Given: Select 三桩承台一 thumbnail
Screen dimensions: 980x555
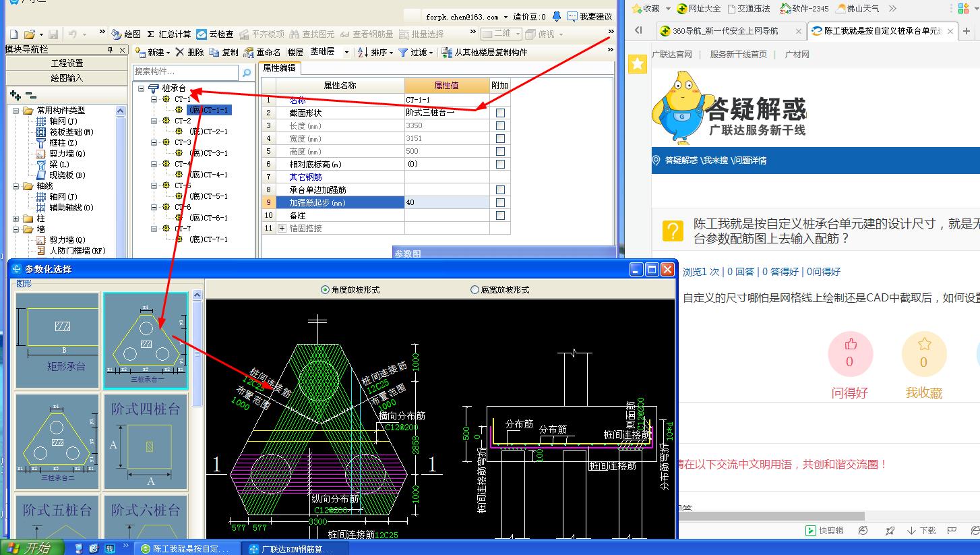Looking at the screenshot, I should pos(145,341).
